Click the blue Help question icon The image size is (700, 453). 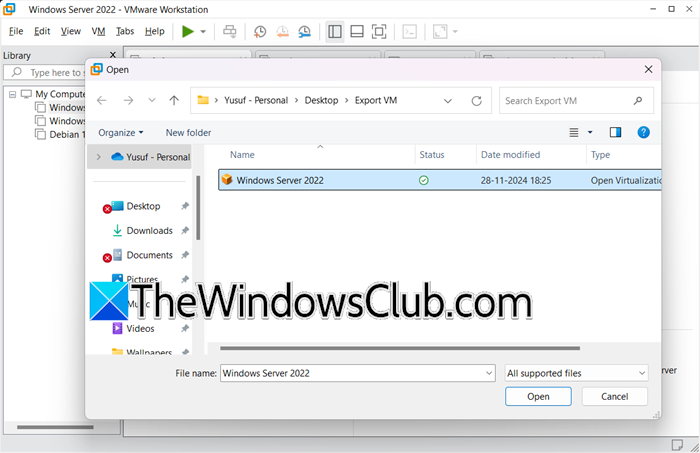643,133
